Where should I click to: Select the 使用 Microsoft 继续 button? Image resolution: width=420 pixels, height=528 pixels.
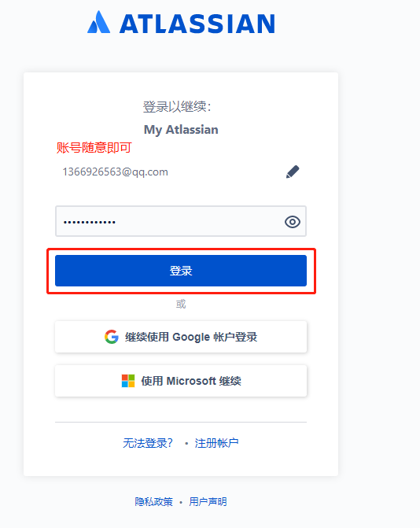click(181, 381)
